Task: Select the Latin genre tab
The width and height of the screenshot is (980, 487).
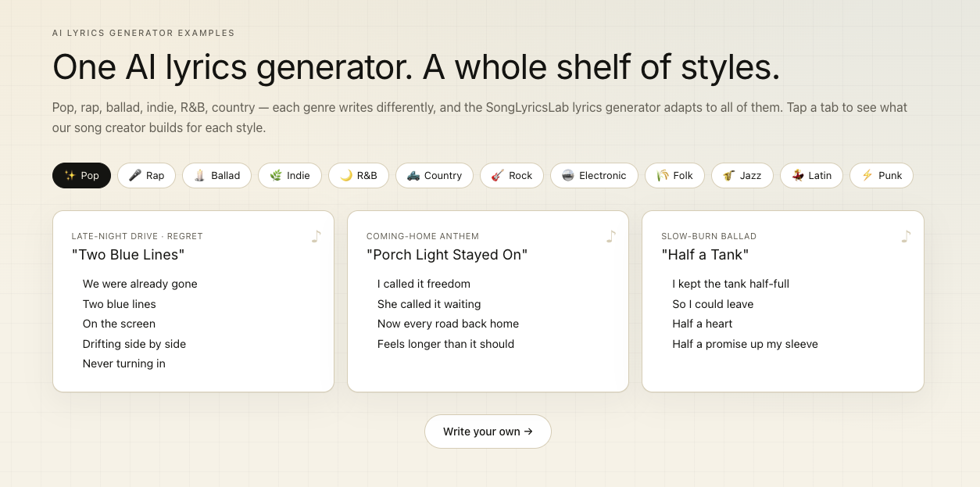Action: pyautogui.click(x=811, y=176)
